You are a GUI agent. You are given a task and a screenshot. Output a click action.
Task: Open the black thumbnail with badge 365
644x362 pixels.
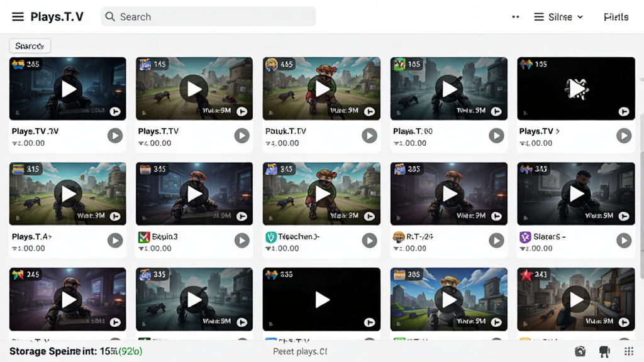click(x=321, y=299)
